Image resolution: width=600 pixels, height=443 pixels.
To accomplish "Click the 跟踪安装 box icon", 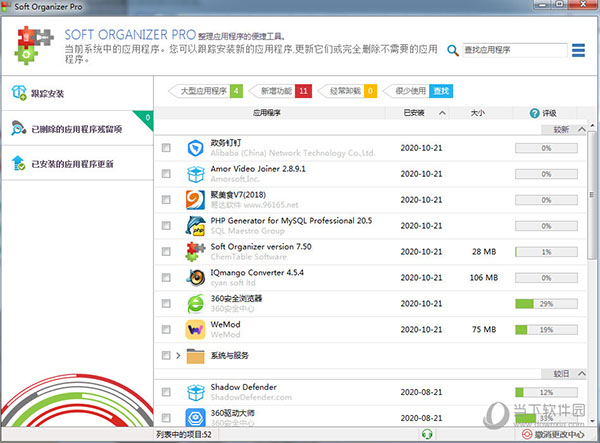I will point(19,93).
